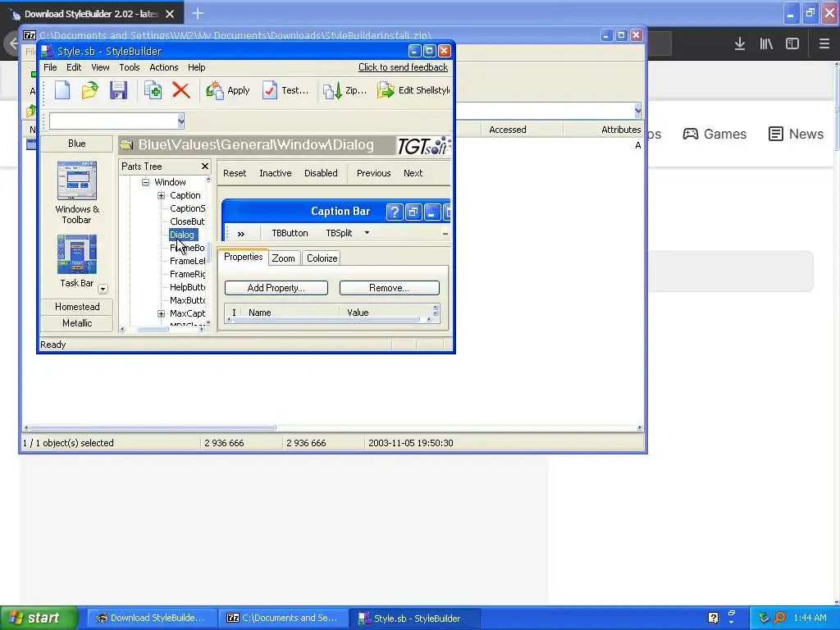The width and height of the screenshot is (840, 630).
Task: Click the New document icon in StyleBuilder toolbar
Action: 62,90
